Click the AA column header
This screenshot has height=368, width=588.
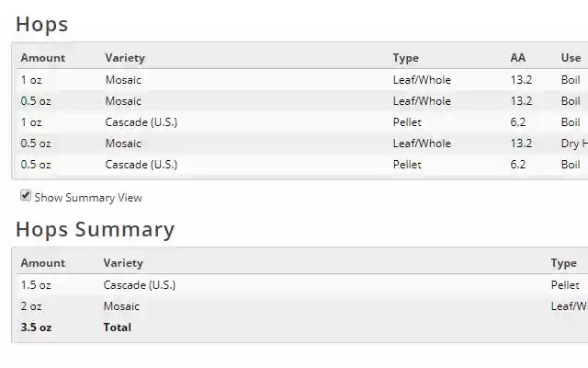[518, 58]
